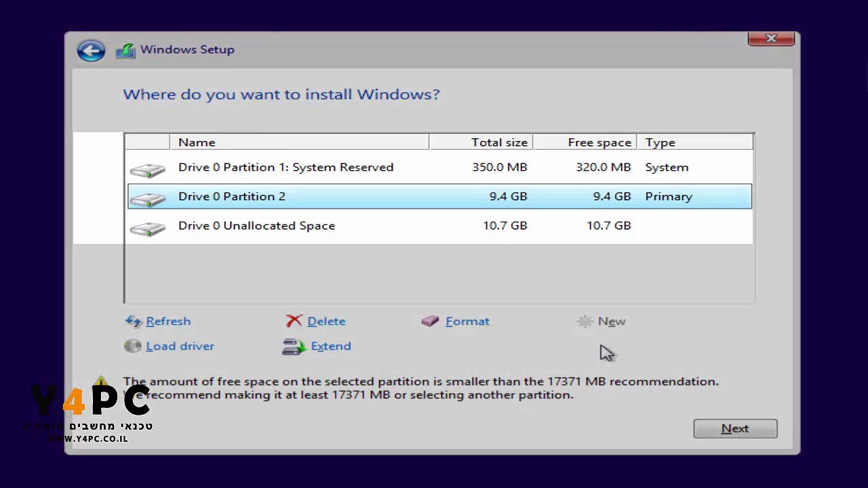This screenshot has width=868, height=488.
Task: Select Drive 0 Unallocated Space row
Action: point(439,226)
